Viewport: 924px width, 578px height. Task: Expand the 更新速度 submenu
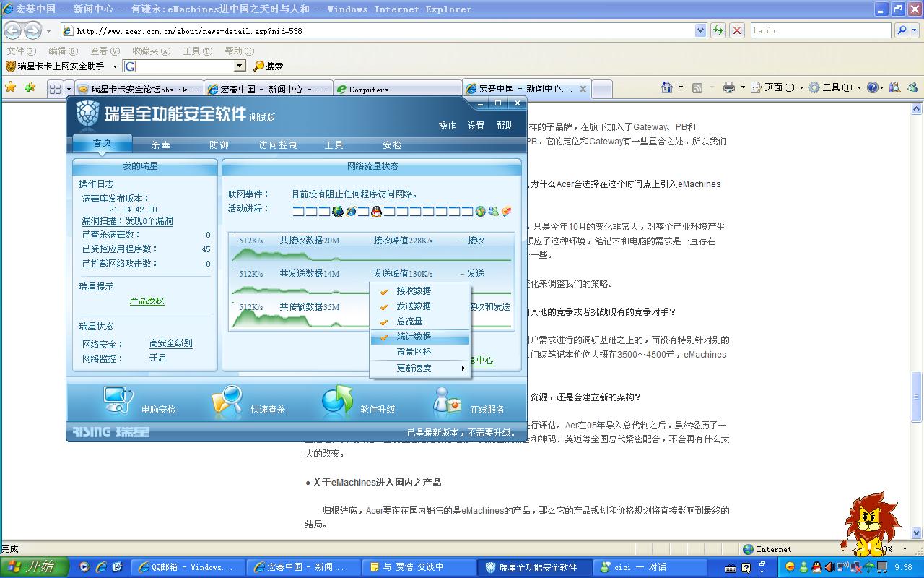pyautogui.click(x=420, y=368)
